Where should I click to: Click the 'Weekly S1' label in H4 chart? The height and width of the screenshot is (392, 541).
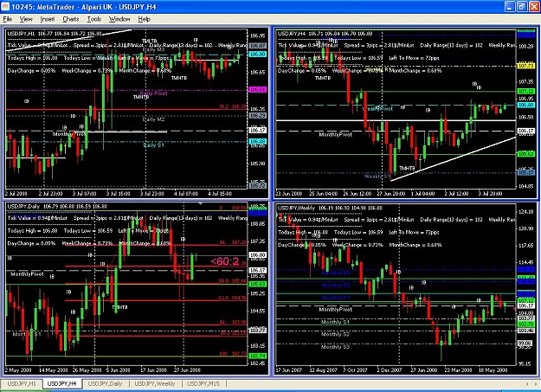377,177
